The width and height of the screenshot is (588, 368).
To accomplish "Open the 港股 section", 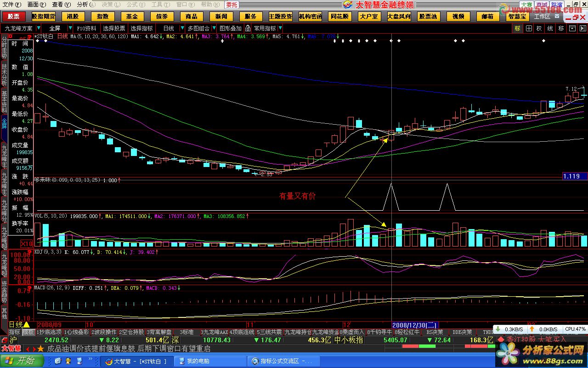I will coord(73,16).
